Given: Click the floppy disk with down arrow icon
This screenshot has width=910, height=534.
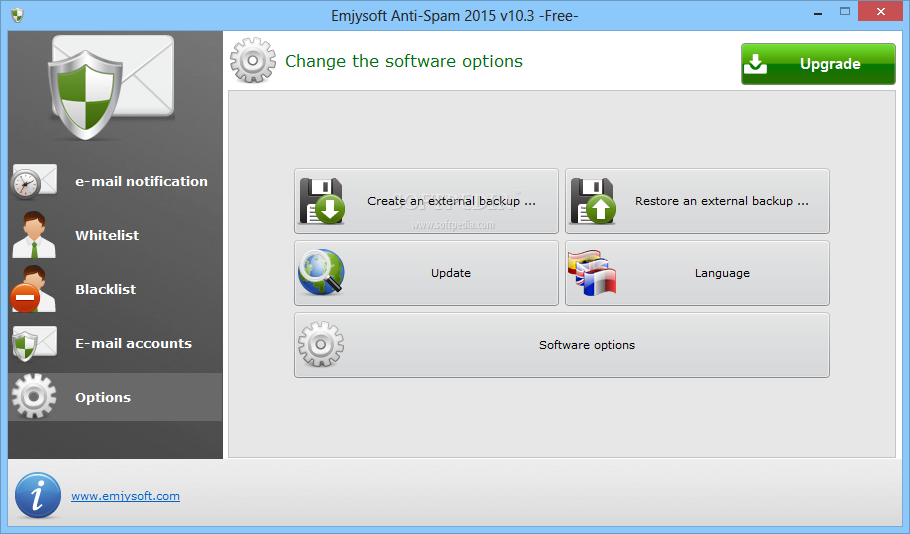Looking at the screenshot, I should pos(322,201).
